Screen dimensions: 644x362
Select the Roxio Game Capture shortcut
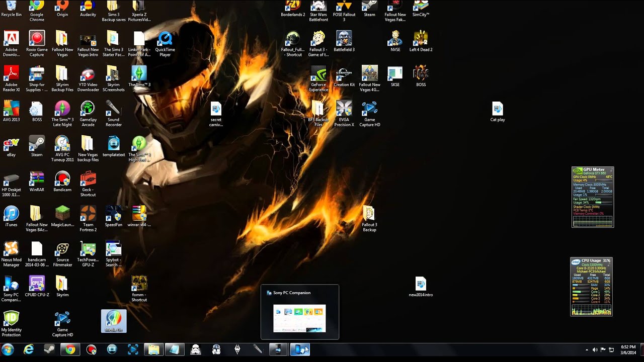37,43
